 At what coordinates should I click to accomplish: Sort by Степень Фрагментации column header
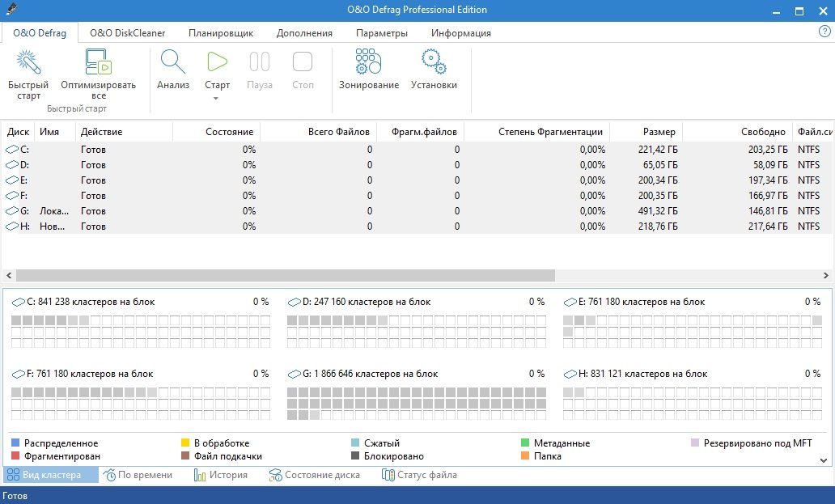coord(550,132)
